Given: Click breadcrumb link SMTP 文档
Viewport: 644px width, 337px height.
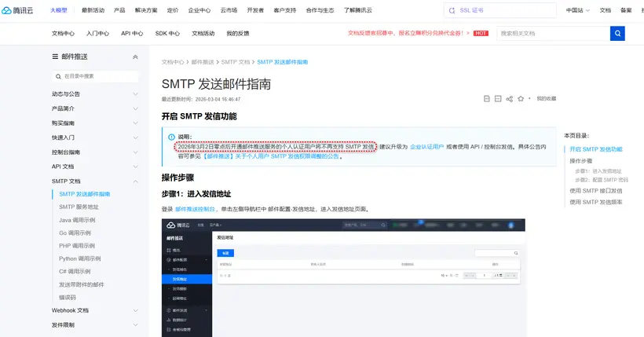Looking at the screenshot, I should pos(236,62).
